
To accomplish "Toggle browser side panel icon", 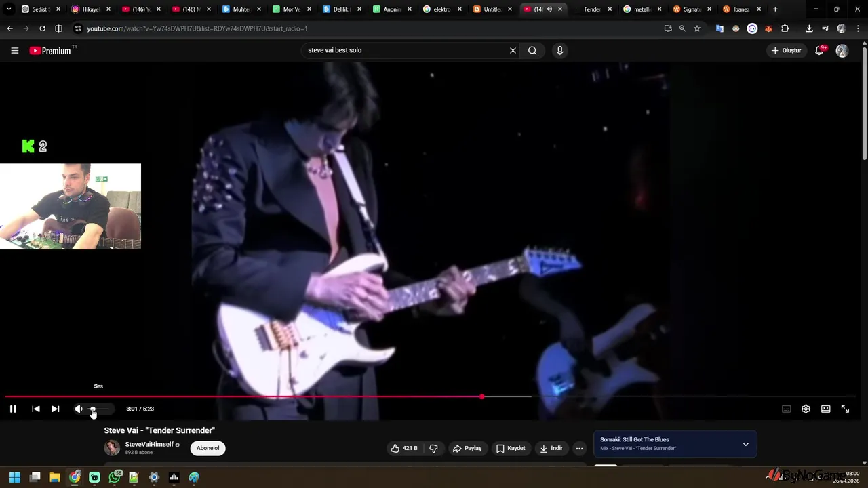I will point(58,28).
